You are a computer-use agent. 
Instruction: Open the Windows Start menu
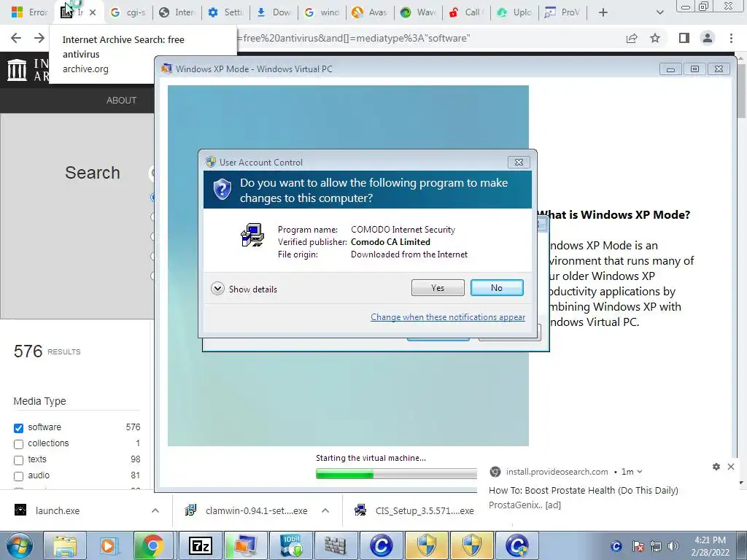[x=19, y=545]
